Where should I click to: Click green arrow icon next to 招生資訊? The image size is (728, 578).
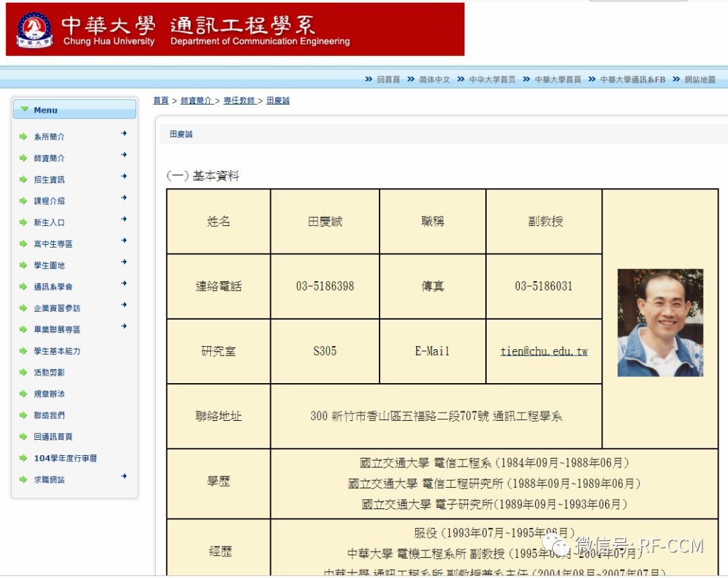pos(23,179)
